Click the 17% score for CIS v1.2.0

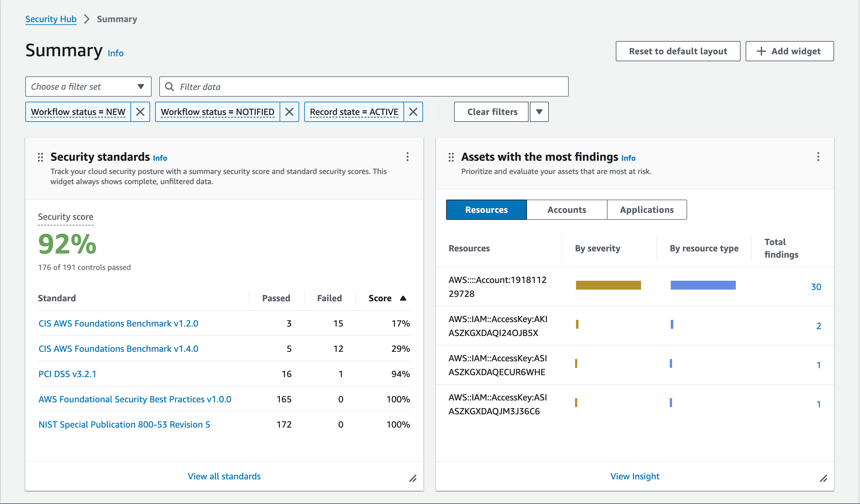coord(401,323)
